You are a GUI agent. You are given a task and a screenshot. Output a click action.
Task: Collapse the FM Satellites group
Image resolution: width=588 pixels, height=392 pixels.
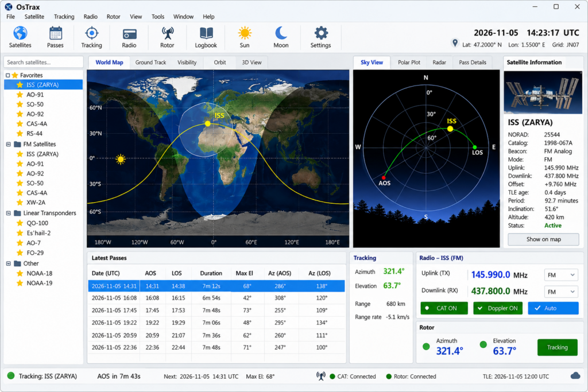(8, 144)
